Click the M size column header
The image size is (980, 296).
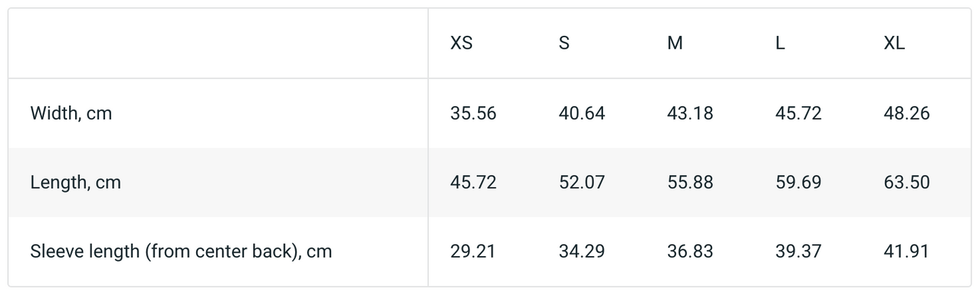[x=675, y=43]
